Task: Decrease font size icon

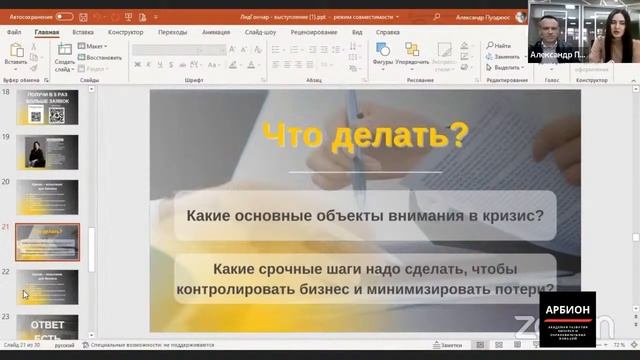Action: tap(244, 50)
